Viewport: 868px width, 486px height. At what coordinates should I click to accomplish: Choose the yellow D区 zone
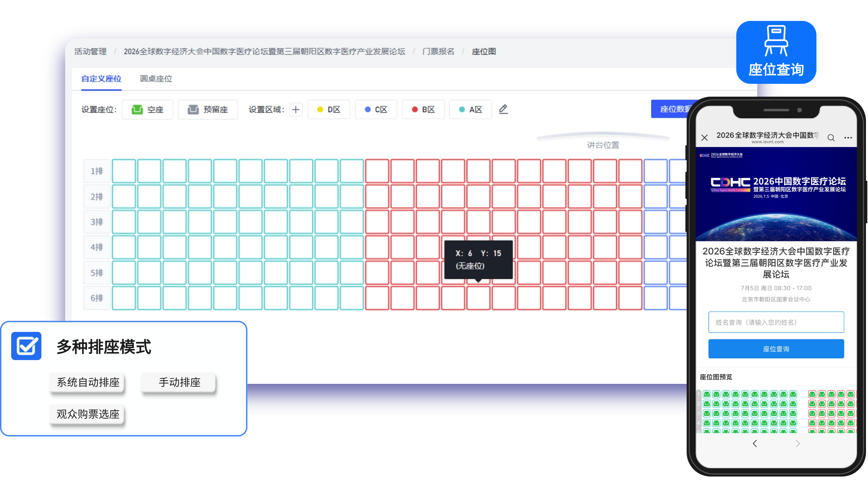coord(328,110)
